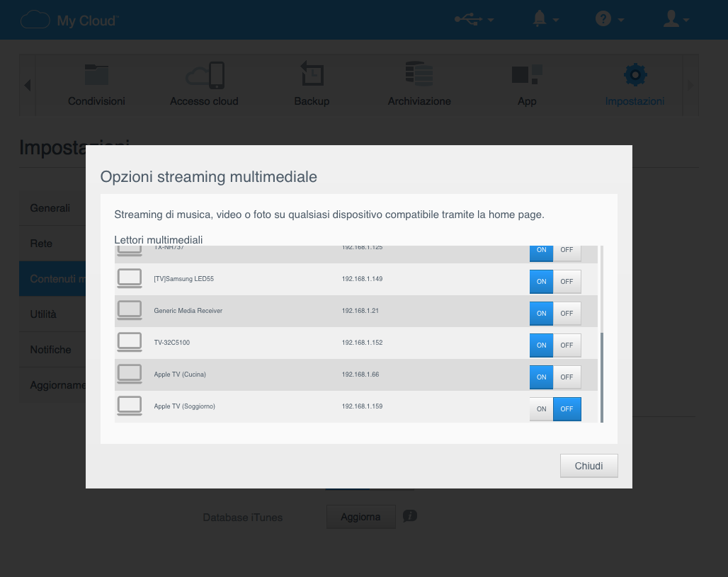The image size is (728, 577).
Task: Turn OFF streaming for [TV]Samsung LED55
Action: click(567, 281)
